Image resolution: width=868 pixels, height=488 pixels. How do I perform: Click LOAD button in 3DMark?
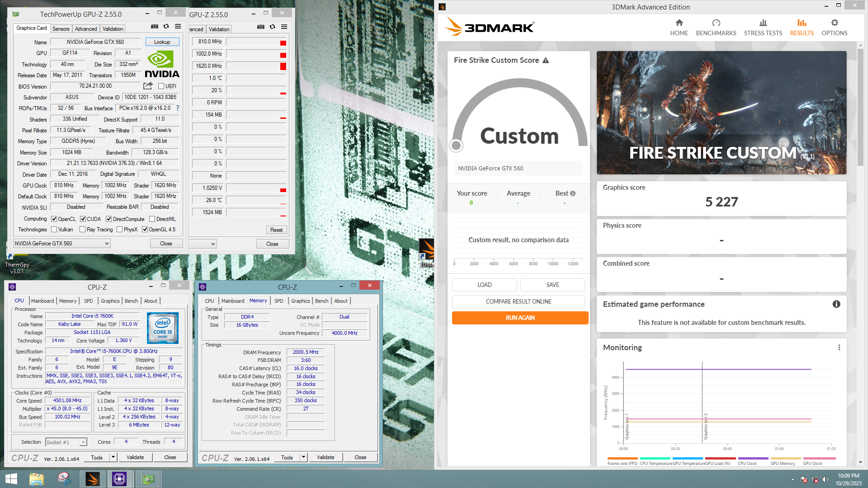pyautogui.click(x=484, y=285)
